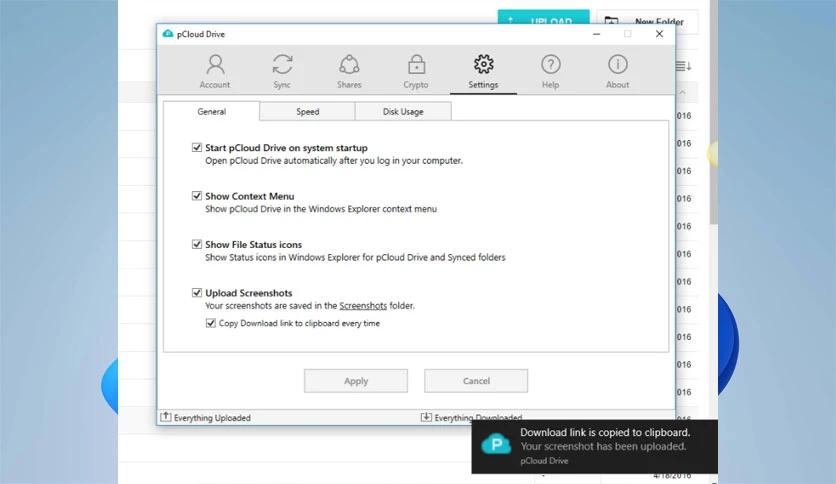Image resolution: width=836 pixels, height=484 pixels.
Task: Open the Screenshots folder link
Action: click(x=363, y=305)
